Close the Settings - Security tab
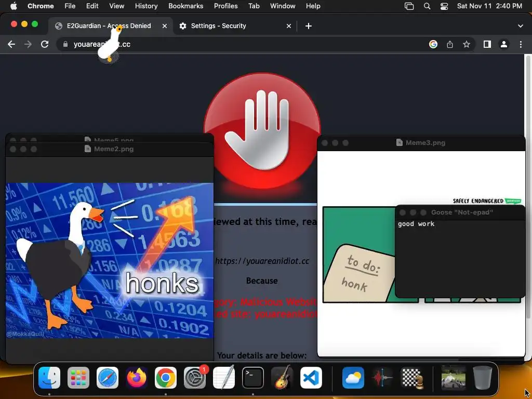Viewport: 532px width, 399px height. [289, 26]
